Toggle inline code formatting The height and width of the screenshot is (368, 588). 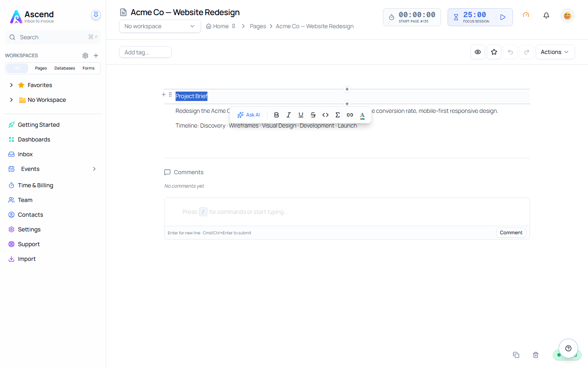(x=325, y=115)
